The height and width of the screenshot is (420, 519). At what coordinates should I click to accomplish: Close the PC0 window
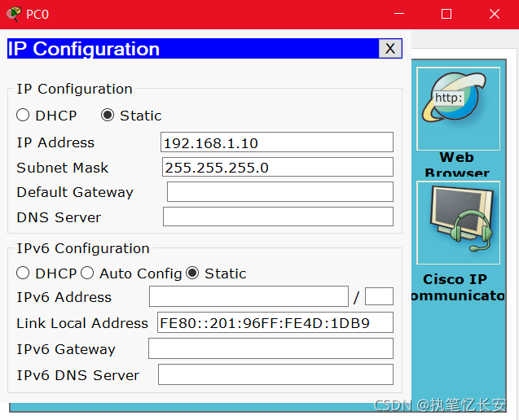(495, 14)
